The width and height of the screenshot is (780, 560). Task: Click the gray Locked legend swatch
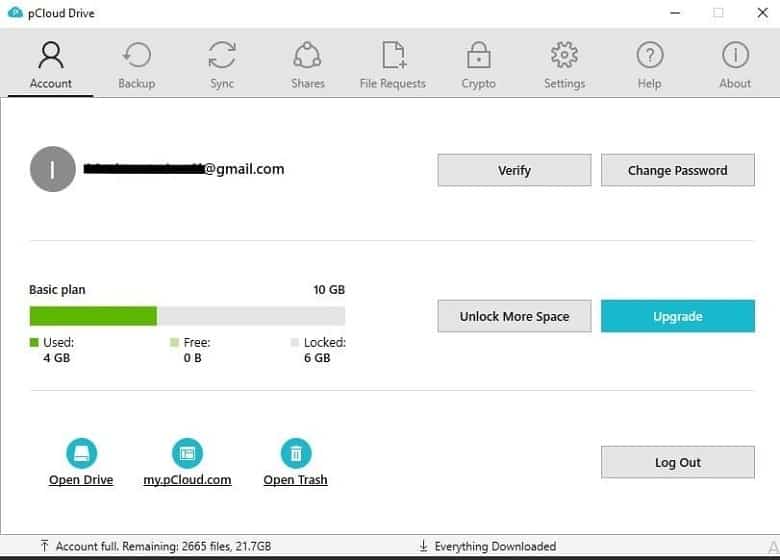294,342
